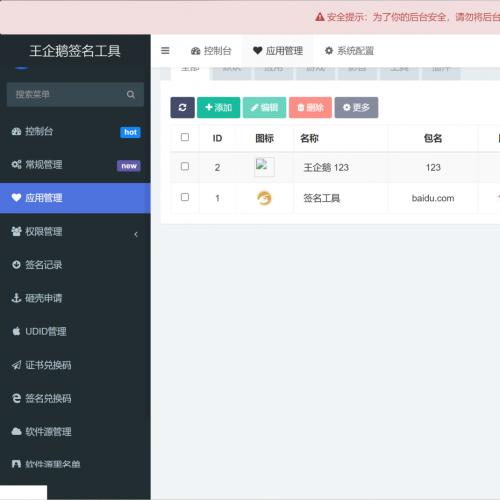Switch to the 控制台 top tab

click(x=211, y=51)
